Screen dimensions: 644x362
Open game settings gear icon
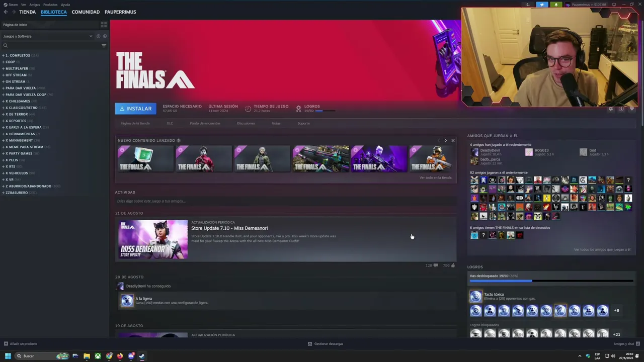611,109
